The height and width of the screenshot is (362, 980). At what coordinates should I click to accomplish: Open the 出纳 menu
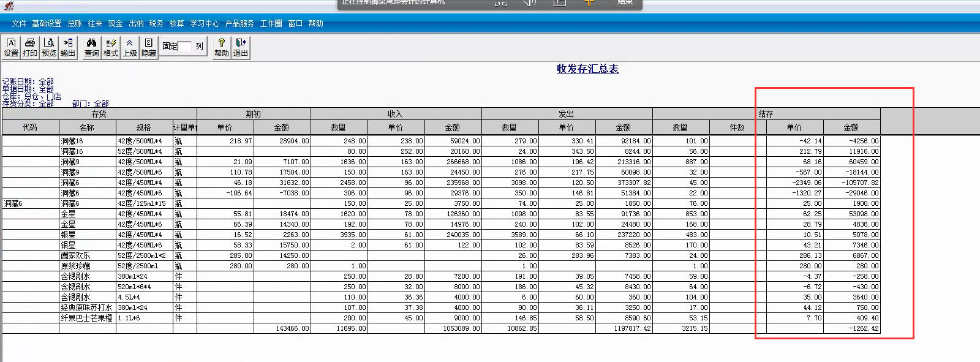(x=136, y=23)
